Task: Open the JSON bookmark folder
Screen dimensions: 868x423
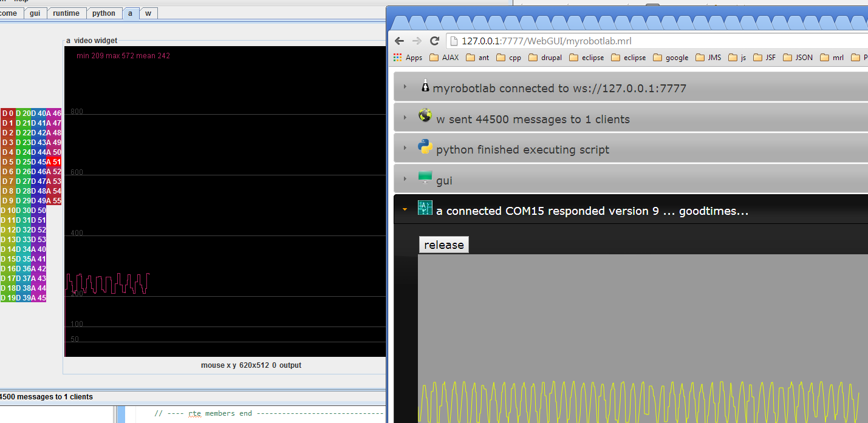Action: click(x=798, y=58)
